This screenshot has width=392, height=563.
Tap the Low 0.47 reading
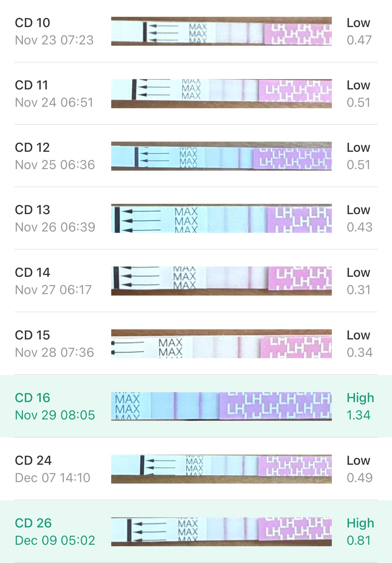[x=359, y=31]
